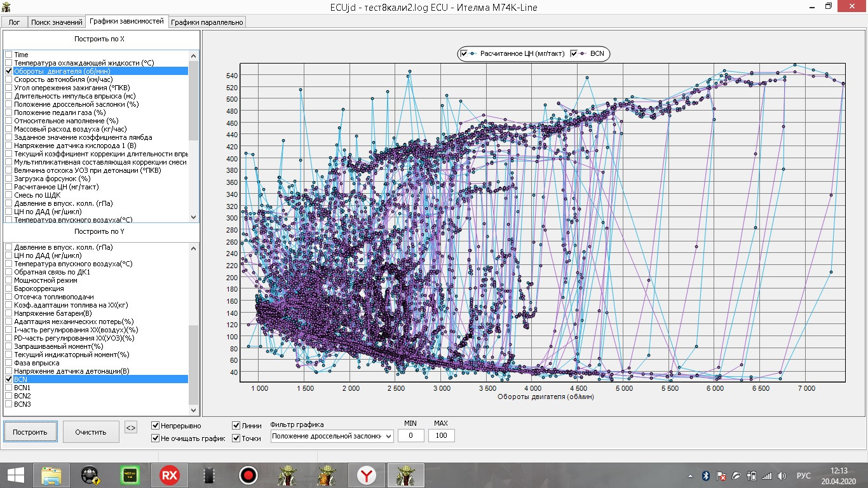The image size is (868, 488).
Task: Click the red record button taskbar icon
Action: (x=248, y=475)
